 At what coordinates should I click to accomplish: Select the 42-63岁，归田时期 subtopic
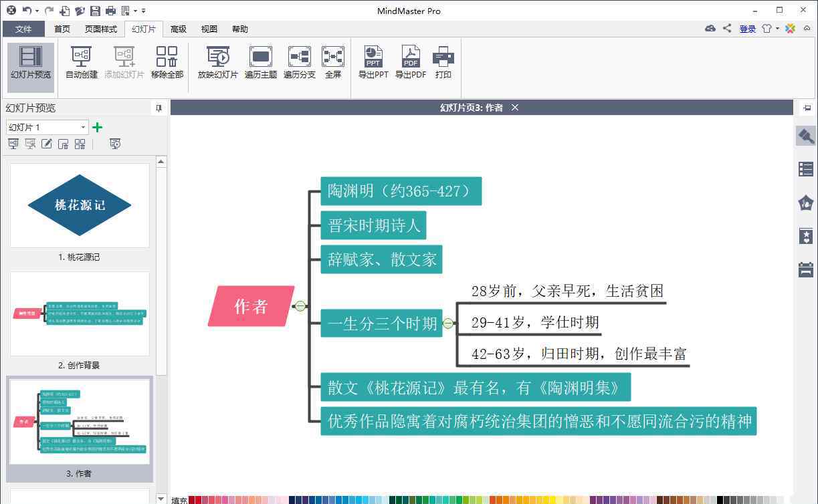[x=579, y=354]
